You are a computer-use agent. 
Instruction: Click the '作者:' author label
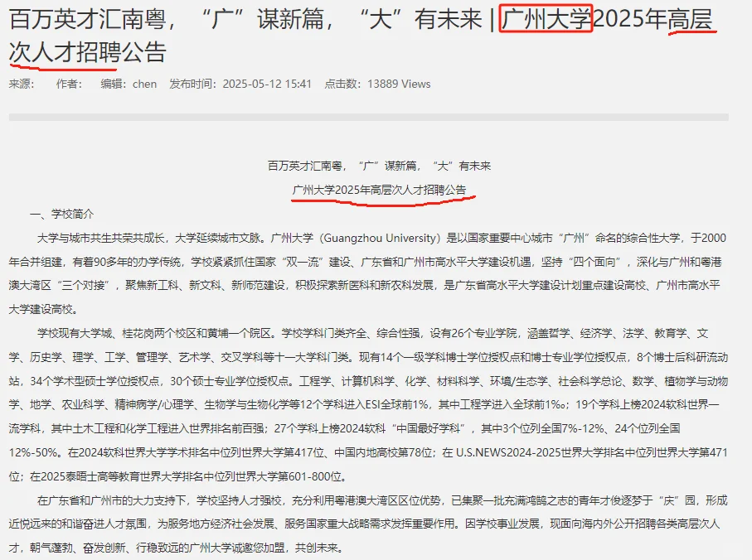69,84
